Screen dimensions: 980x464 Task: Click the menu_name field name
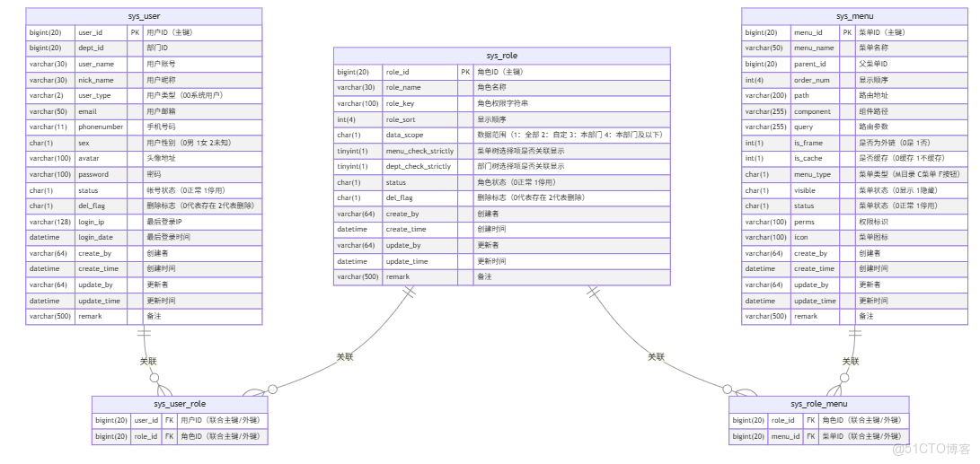pyautogui.click(x=814, y=48)
